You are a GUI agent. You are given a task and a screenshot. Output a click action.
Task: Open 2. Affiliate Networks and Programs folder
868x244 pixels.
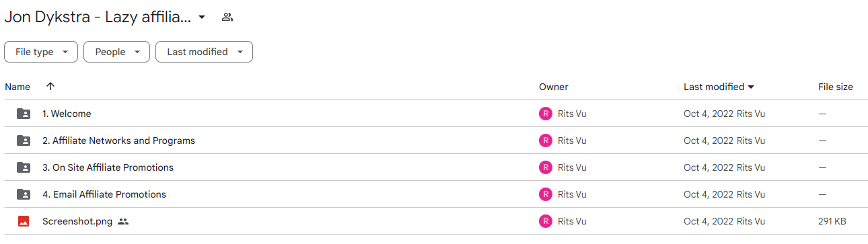pyautogui.click(x=118, y=140)
